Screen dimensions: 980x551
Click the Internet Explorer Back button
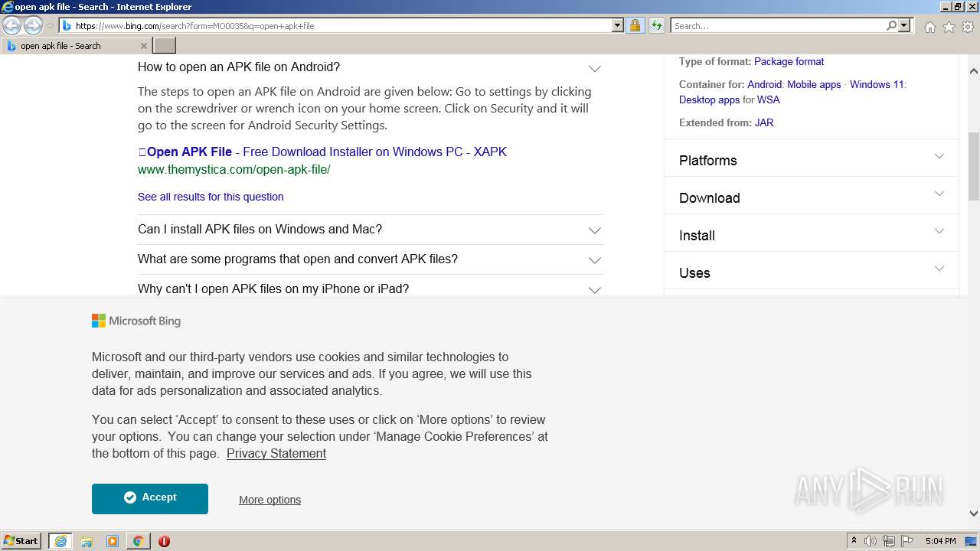click(11, 26)
